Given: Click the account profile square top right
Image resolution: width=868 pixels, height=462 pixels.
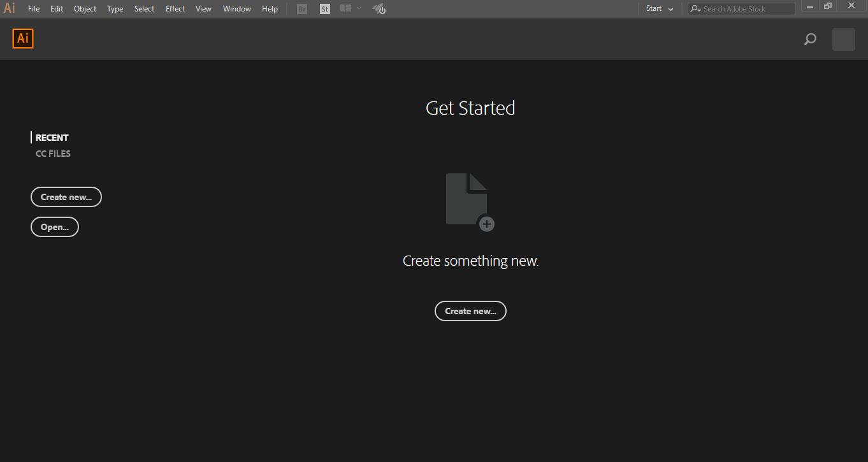Looking at the screenshot, I should point(843,39).
